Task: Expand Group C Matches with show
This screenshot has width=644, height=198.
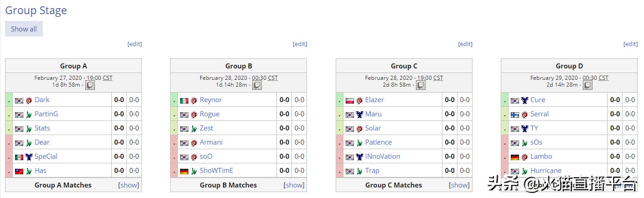Action: tap(459, 185)
